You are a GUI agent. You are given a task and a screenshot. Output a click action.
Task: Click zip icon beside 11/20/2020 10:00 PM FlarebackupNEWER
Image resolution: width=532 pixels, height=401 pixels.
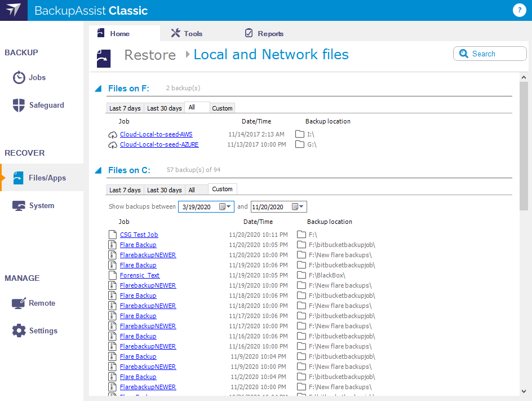click(x=113, y=255)
